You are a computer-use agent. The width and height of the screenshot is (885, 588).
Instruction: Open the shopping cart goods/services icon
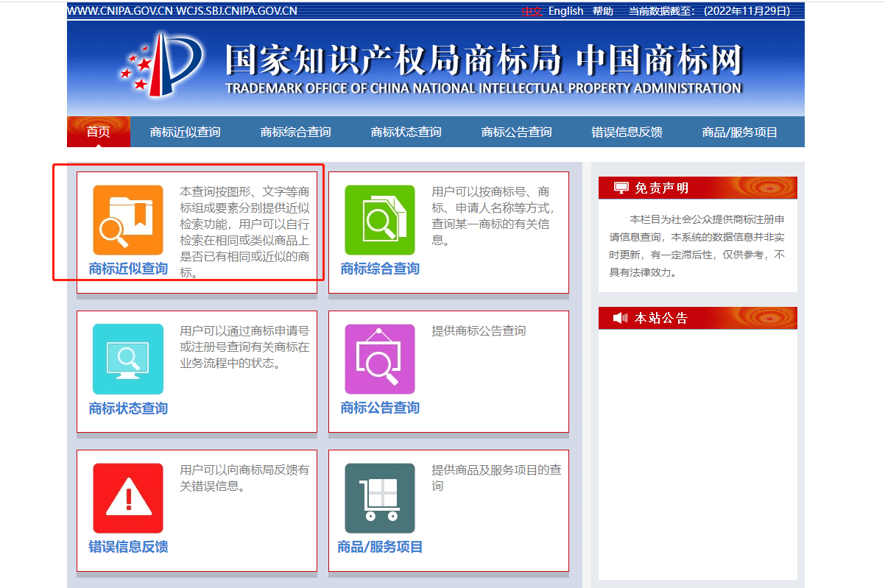tap(380, 498)
